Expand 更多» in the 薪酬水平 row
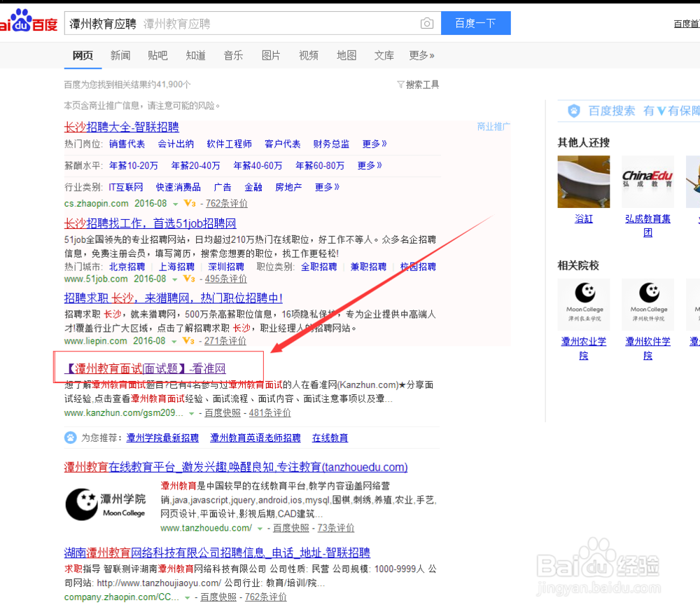Image resolution: width=700 pixels, height=612 pixels. [x=370, y=166]
